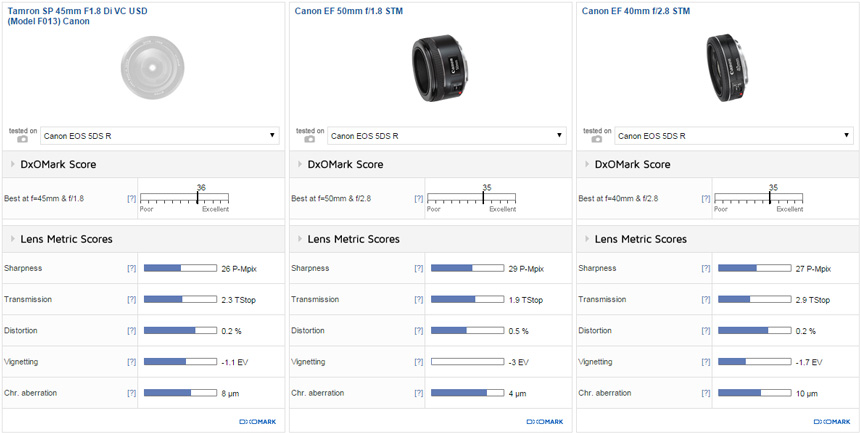The image size is (860, 433).
Task: Click the -1.7 EV vignetting bar
Action: pyautogui.click(x=754, y=362)
